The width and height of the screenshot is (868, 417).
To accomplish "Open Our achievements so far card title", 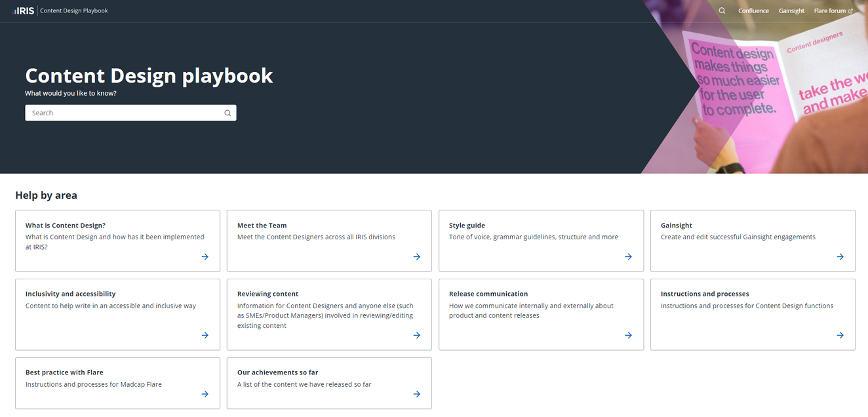I will coord(277,372).
